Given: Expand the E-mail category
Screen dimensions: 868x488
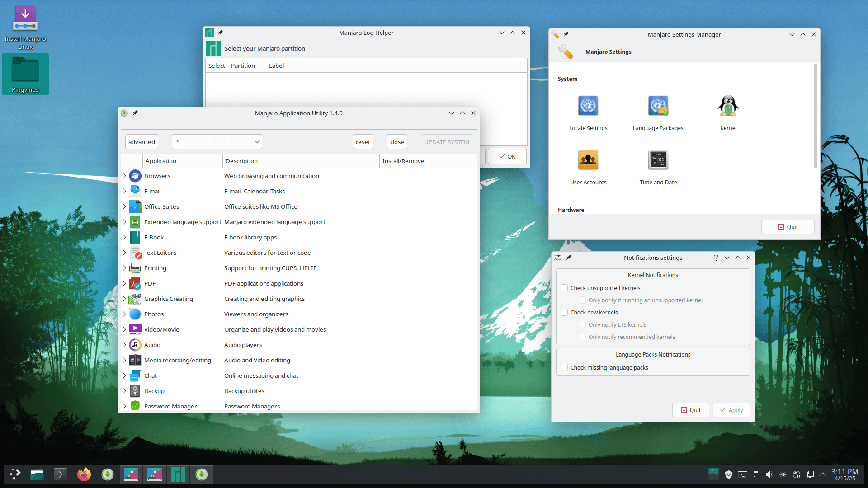Looking at the screenshot, I should tap(124, 191).
